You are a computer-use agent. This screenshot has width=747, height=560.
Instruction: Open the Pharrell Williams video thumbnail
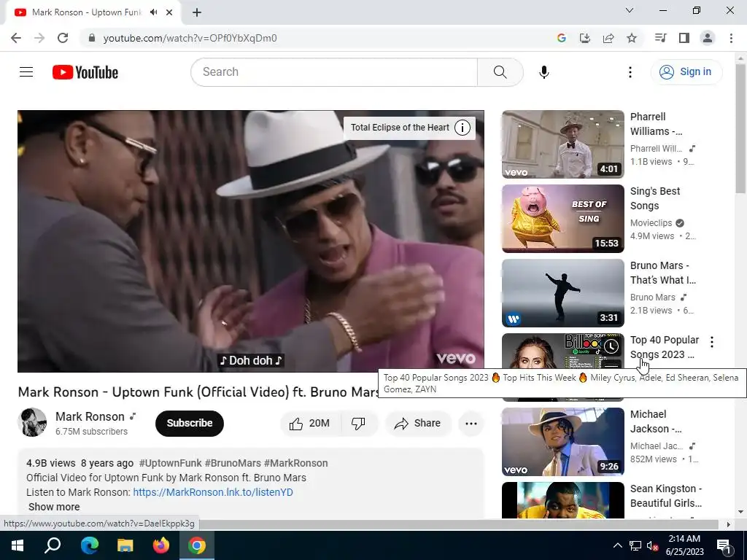point(562,144)
